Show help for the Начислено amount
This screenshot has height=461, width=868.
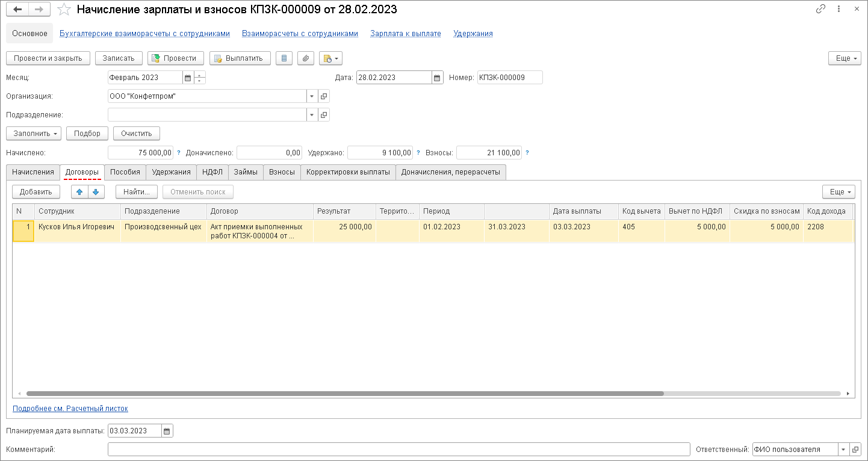click(x=179, y=153)
